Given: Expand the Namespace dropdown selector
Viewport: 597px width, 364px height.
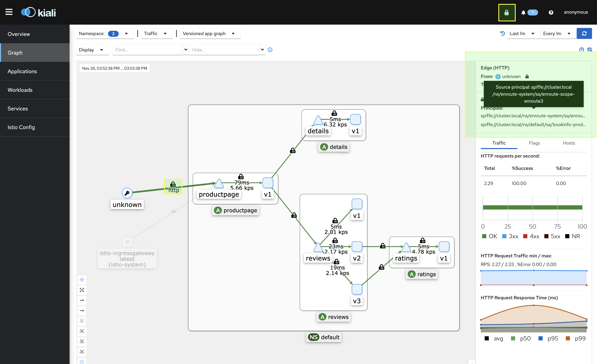Looking at the screenshot, I should [126, 33].
